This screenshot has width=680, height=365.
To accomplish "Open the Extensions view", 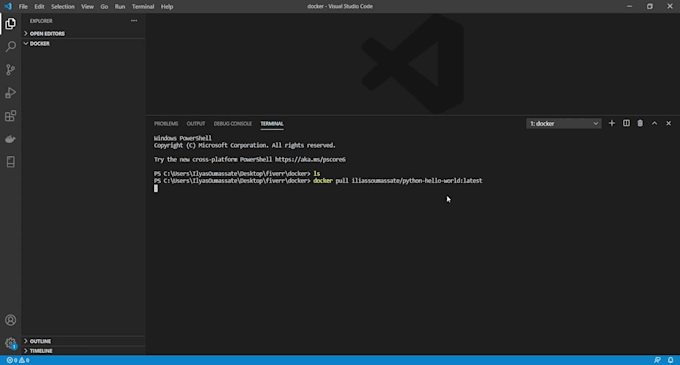I will (x=10, y=116).
